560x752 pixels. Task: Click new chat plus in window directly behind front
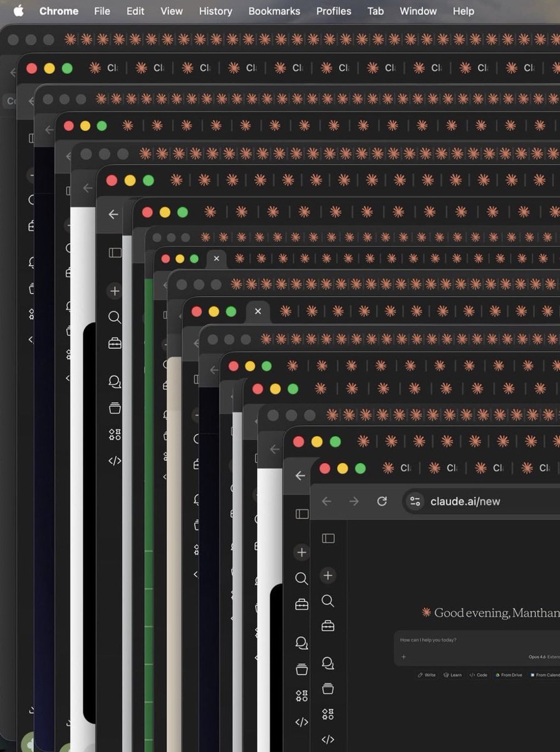pos(301,552)
